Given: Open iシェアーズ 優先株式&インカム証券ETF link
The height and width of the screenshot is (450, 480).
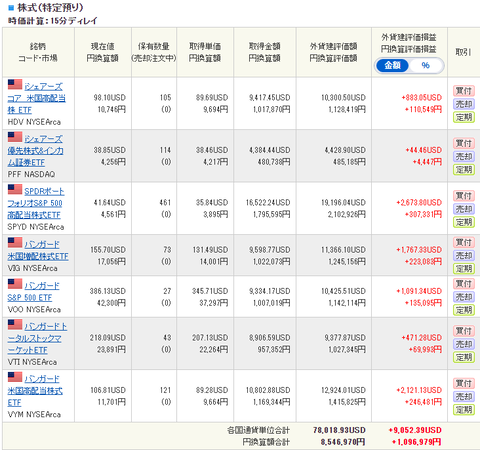Looking at the screenshot, I should pyautogui.click(x=36, y=151).
